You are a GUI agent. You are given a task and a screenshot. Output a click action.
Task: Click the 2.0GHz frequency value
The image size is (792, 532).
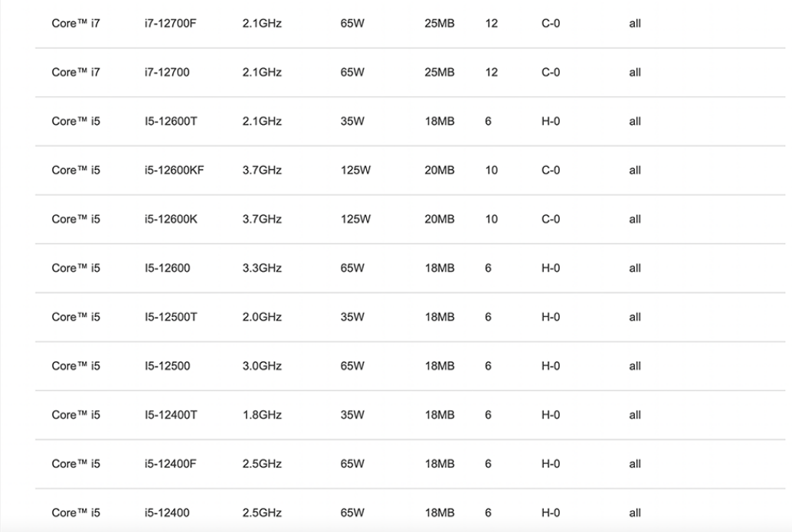tap(262, 318)
